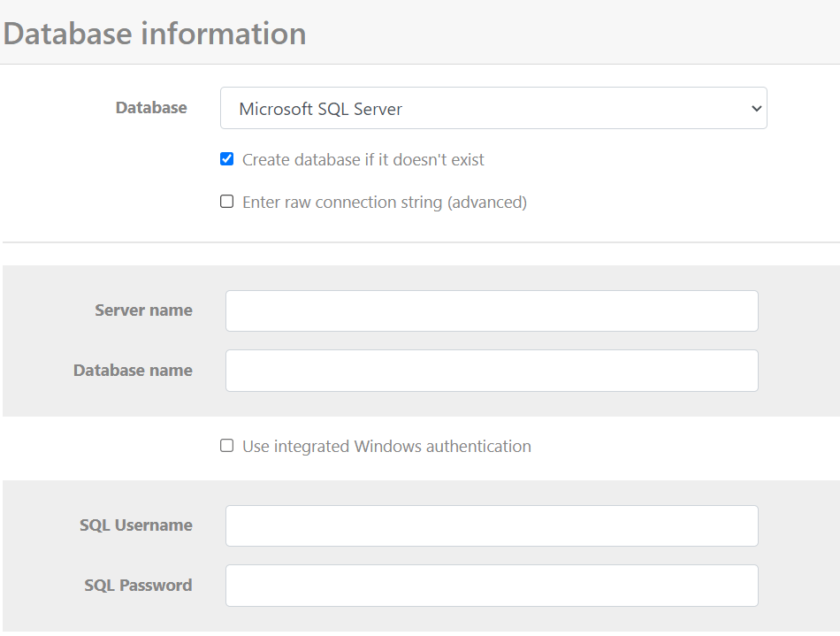Click the horizontal divider below connection string option
This screenshot has height=636, width=840.
coord(421,242)
